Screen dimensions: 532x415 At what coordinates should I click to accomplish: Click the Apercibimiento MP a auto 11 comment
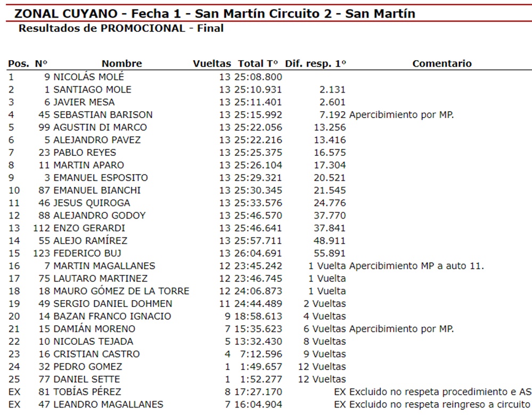click(416, 266)
